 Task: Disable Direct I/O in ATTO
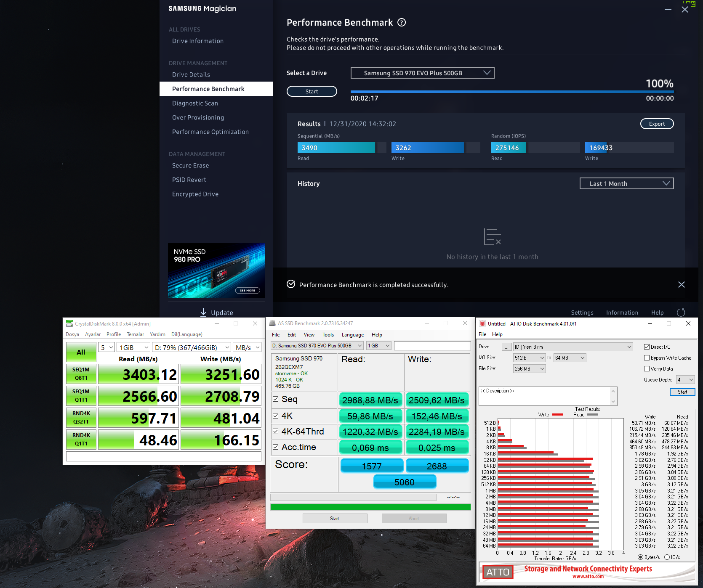(647, 347)
